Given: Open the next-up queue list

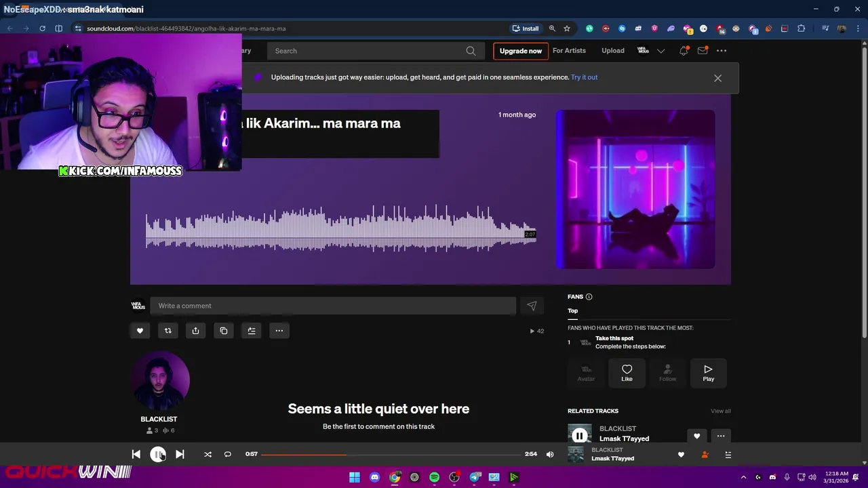Looking at the screenshot, I should (728, 455).
